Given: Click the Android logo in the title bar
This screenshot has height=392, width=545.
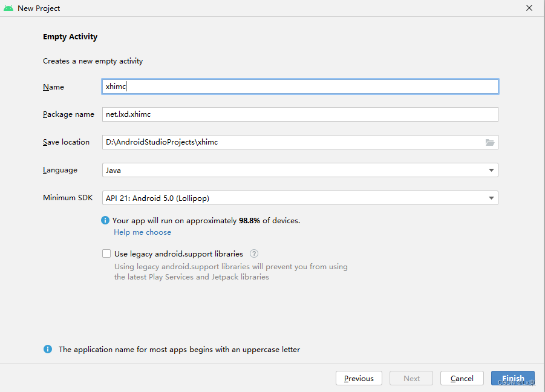Looking at the screenshot, I should coord(8,8).
